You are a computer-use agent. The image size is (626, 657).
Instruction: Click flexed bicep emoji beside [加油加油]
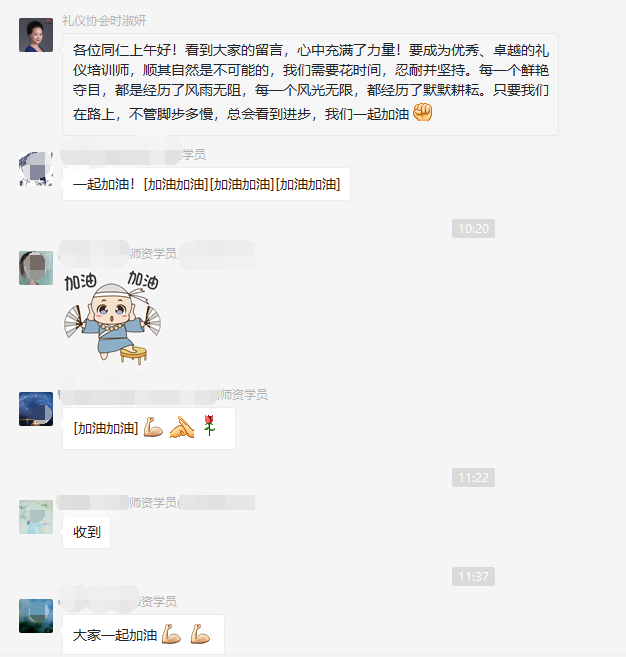(x=153, y=427)
